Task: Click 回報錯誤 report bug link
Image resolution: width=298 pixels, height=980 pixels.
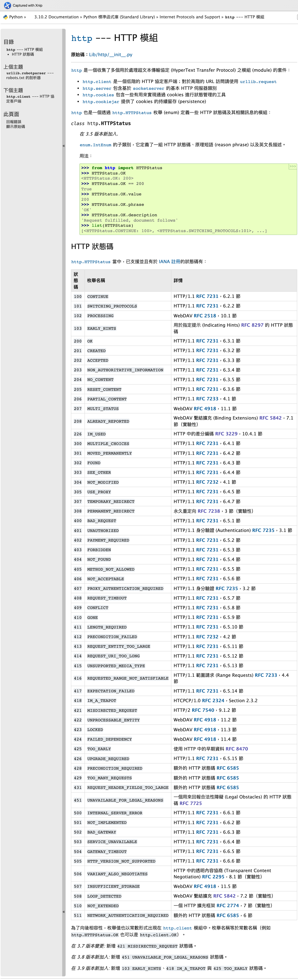Action: tap(14, 122)
